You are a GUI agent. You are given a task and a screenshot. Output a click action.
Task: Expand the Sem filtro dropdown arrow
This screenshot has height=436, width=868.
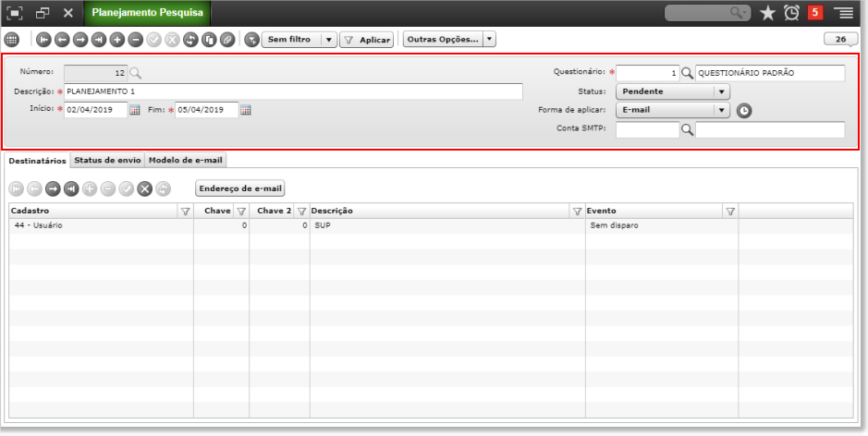(x=329, y=40)
